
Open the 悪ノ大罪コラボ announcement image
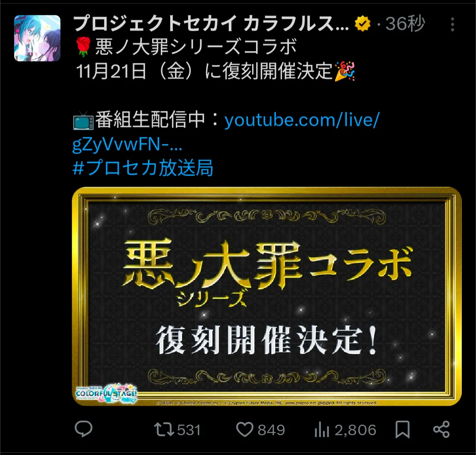[x=267, y=296]
